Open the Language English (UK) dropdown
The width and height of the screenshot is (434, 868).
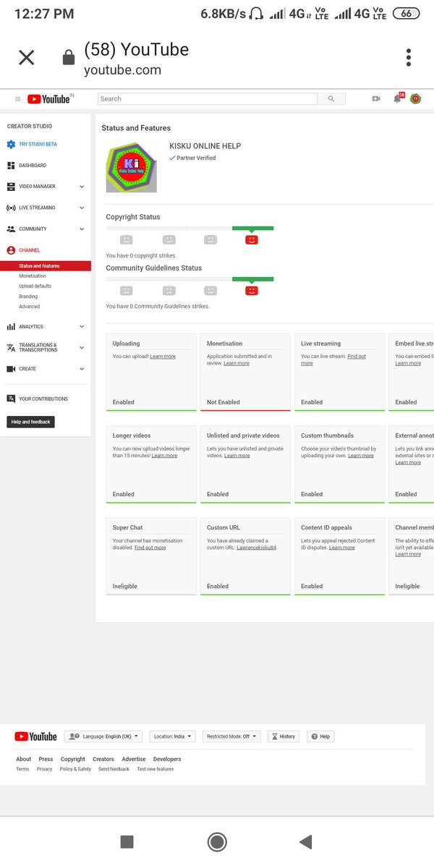pos(103,736)
